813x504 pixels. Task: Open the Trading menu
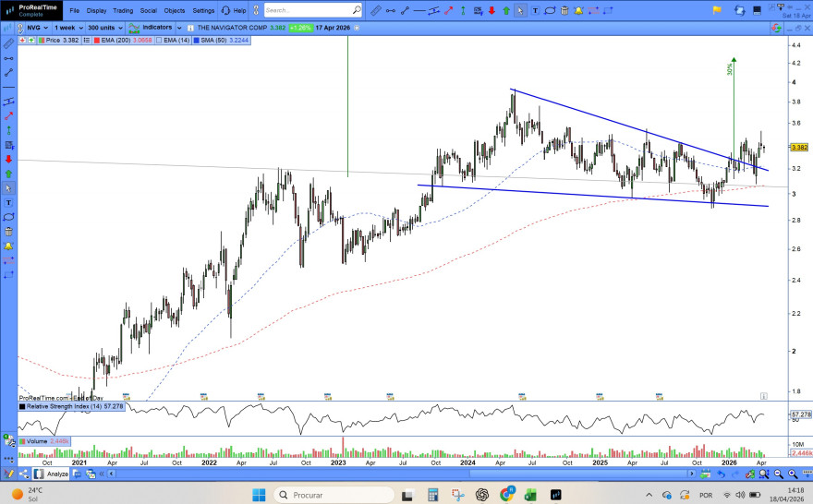click(122, 10)
